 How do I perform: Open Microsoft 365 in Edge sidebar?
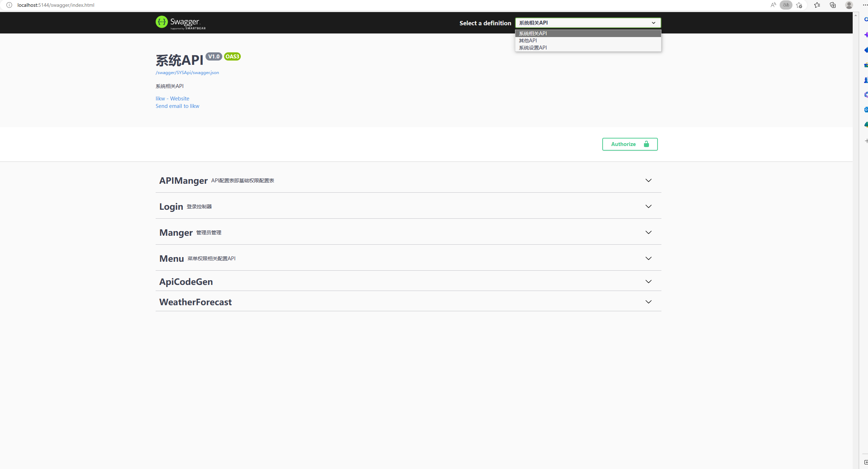(x=866, y=95)
